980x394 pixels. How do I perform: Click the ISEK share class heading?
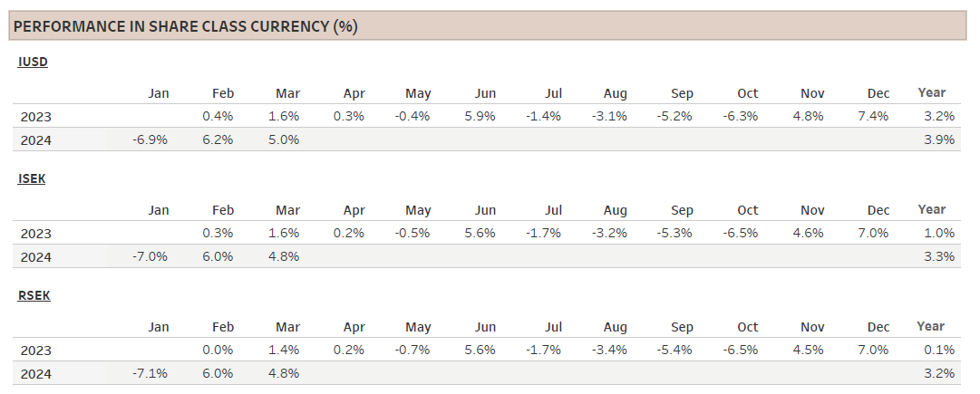pyautogui.click(x=33, y=179)
